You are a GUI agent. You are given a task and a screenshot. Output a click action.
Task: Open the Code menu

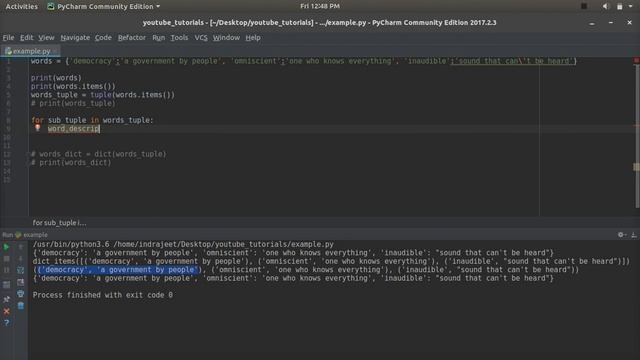[x=103, y=38]
